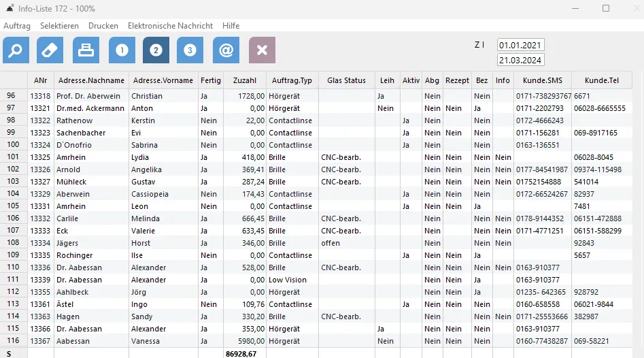Select the circled number 2 button
The image size is (644, 358).
click(x=156, y=50)
